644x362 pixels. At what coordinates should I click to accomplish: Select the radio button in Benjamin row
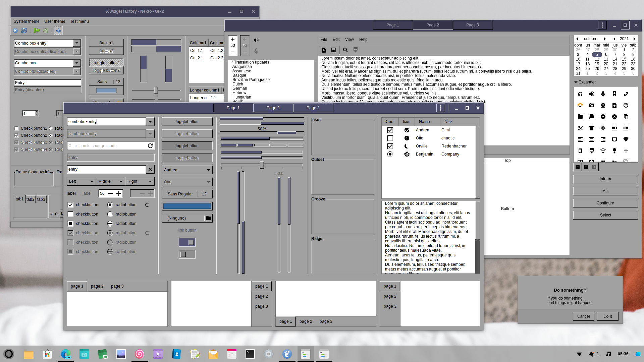390,154
